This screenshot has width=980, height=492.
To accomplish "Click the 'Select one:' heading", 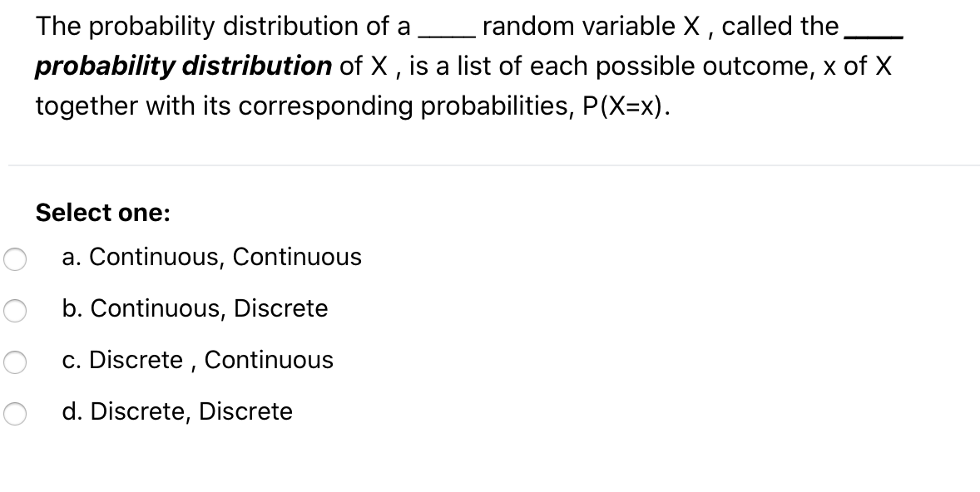I will (x=101, y=214).
